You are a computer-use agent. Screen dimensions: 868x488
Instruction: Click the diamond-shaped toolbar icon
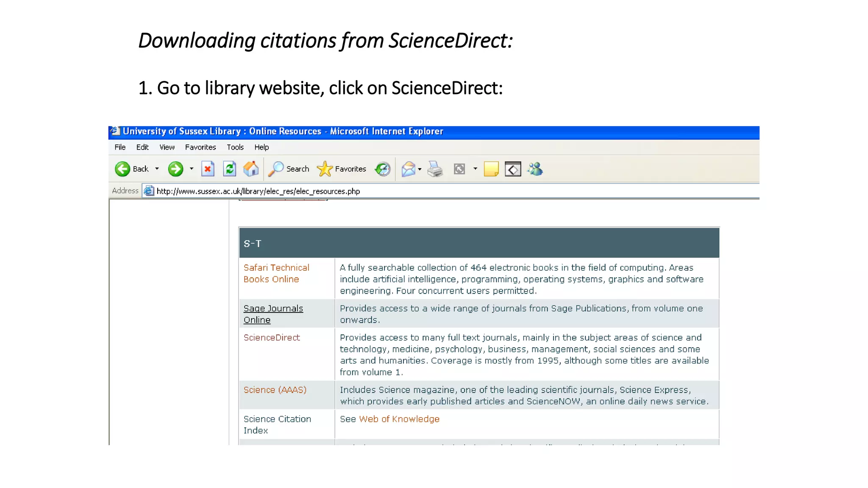[513, 169]
